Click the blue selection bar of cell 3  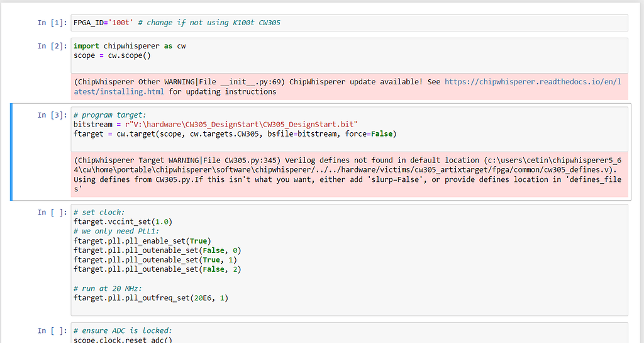pyautogui.click(x=12, y=152)
